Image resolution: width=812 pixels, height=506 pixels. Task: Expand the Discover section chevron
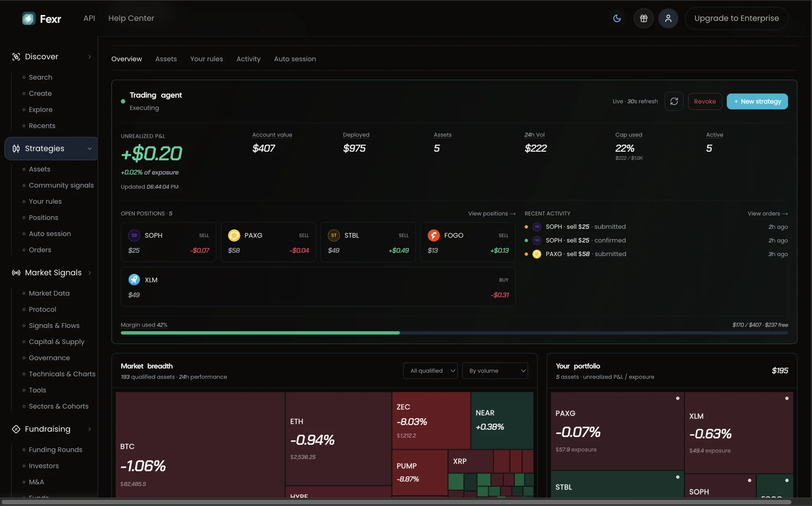(x=89, y=57)
